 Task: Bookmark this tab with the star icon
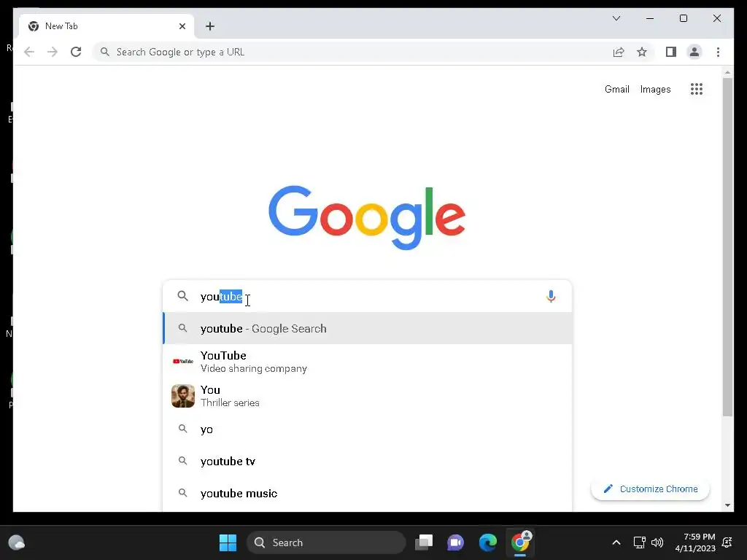pyautogui.click(x=642, y=52)
